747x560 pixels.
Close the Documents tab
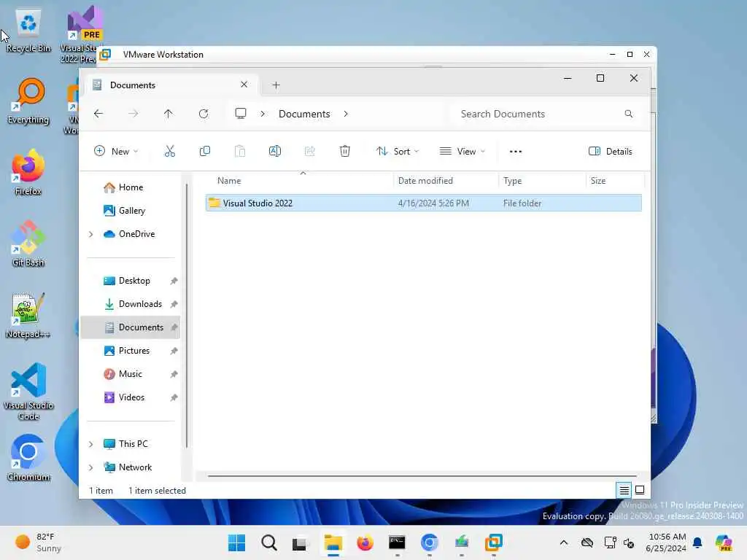244,85
